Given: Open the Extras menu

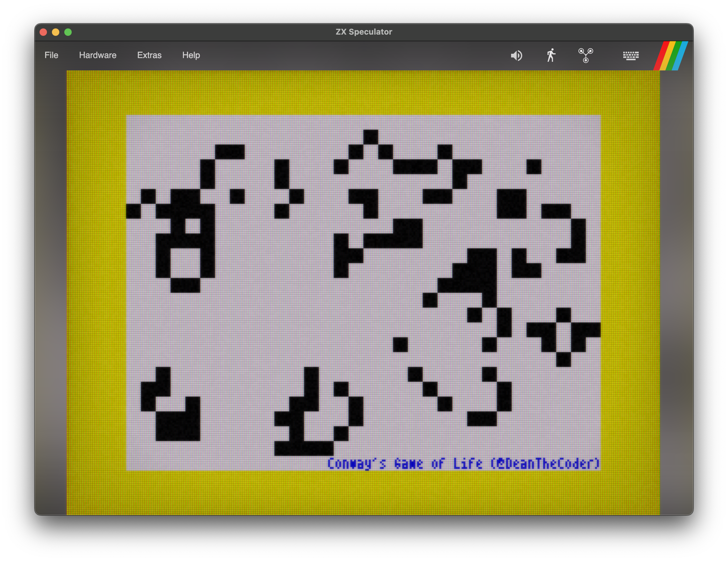Looking at the screenshot, I should coord(149,55).
